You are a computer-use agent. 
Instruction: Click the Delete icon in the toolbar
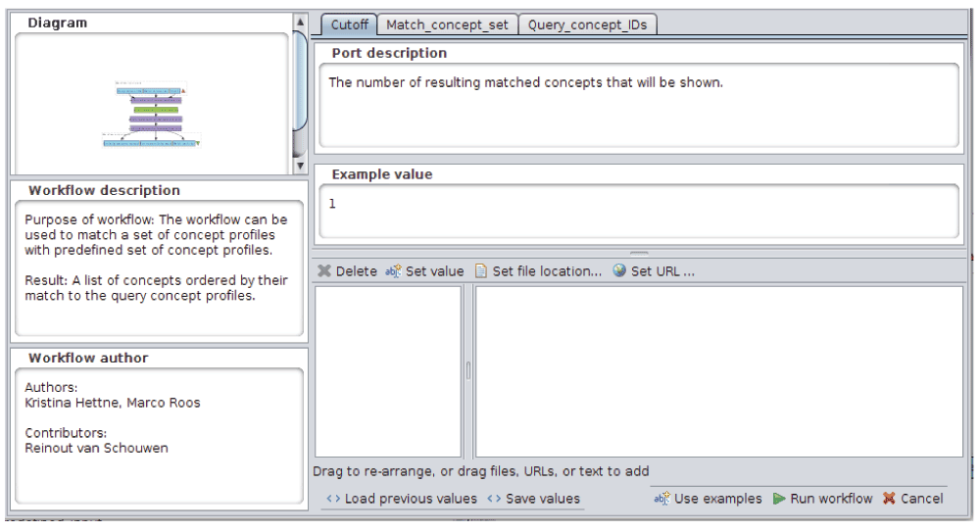(324, 271)
